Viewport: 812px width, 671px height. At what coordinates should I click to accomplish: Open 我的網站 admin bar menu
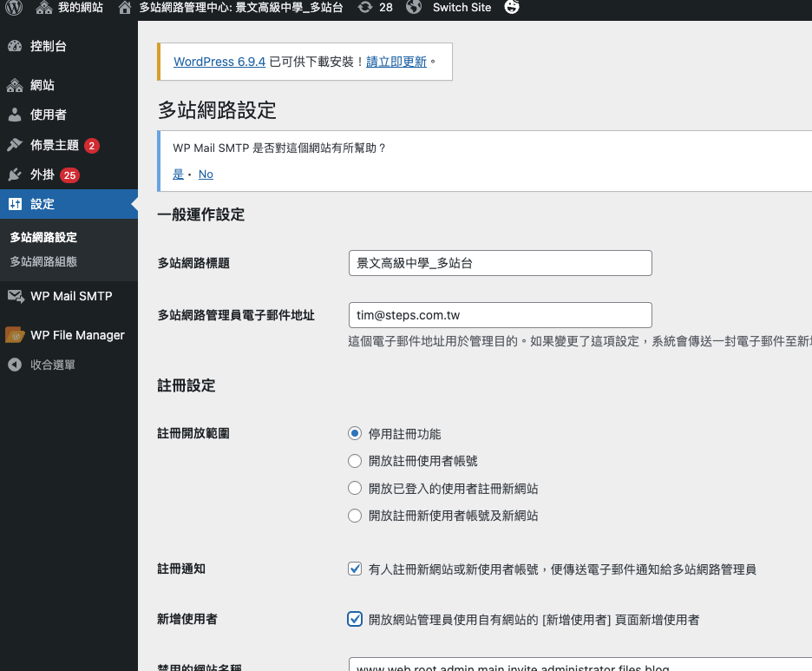(81, 7)
